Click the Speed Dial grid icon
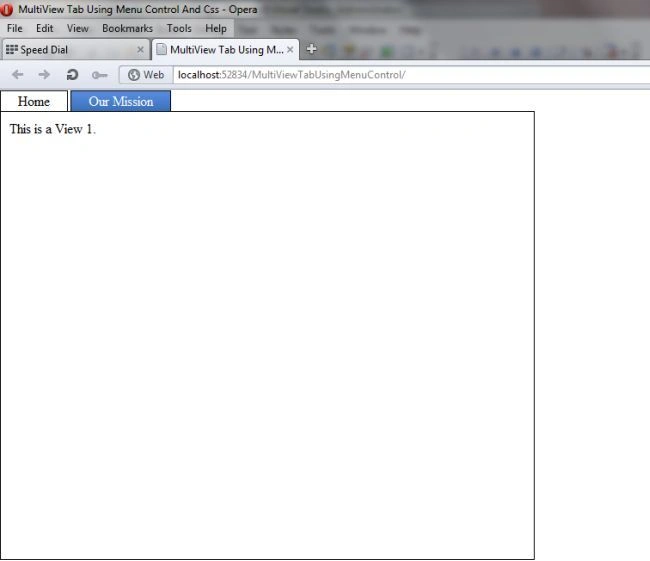The width and height of the screenshot is (650, 561). pos(12,50)
